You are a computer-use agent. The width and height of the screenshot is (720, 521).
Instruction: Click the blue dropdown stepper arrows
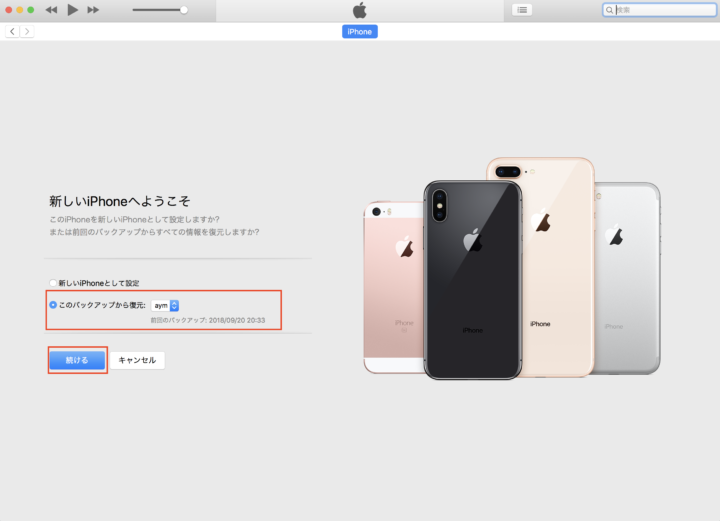(174, 305)
